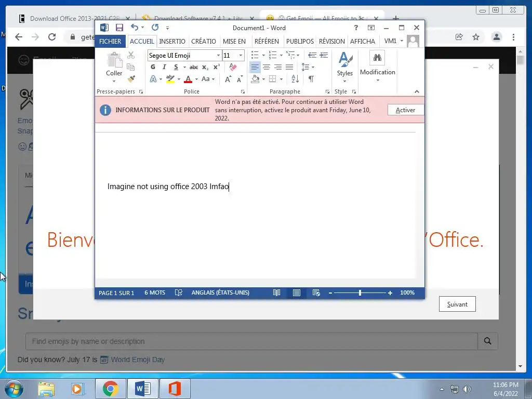
Task: Switch to Web Layout view in status bar
Action: [x=316, y=292]
